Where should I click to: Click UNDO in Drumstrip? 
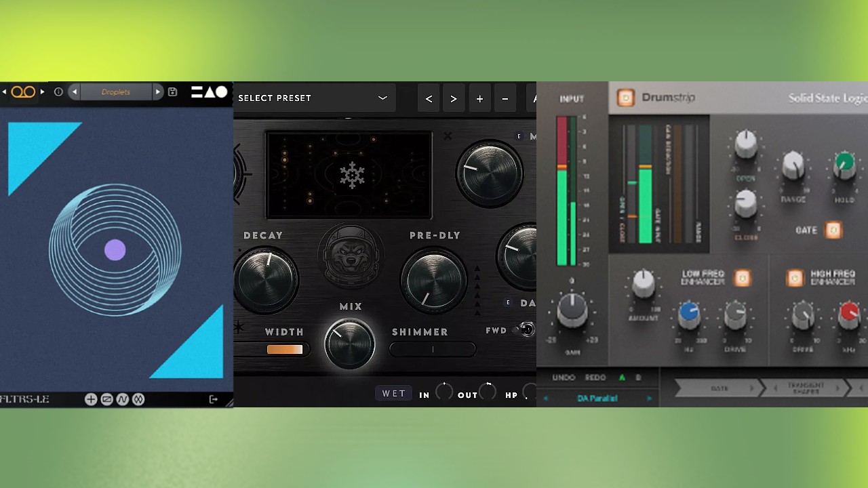[x=564, y=378]
